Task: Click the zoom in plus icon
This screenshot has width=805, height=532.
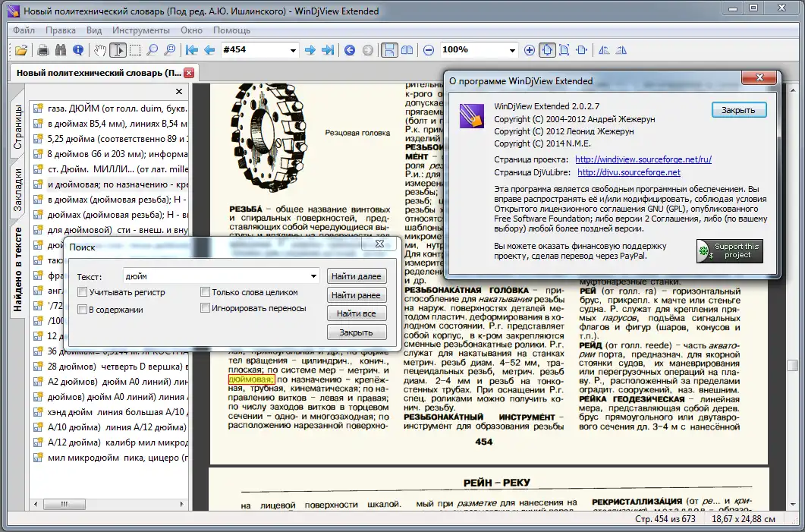Action: click(530, 50)
